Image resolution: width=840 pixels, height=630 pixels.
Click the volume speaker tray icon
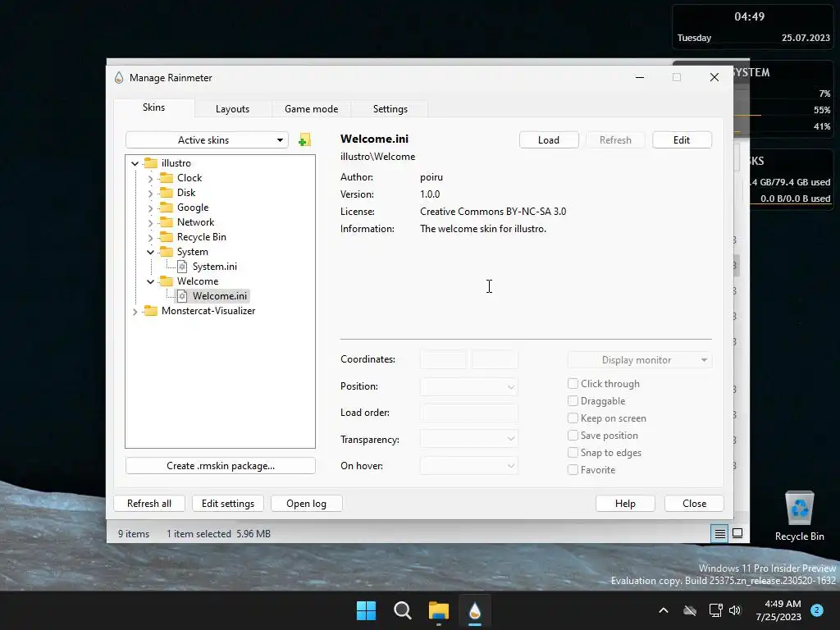click(735, 610)
